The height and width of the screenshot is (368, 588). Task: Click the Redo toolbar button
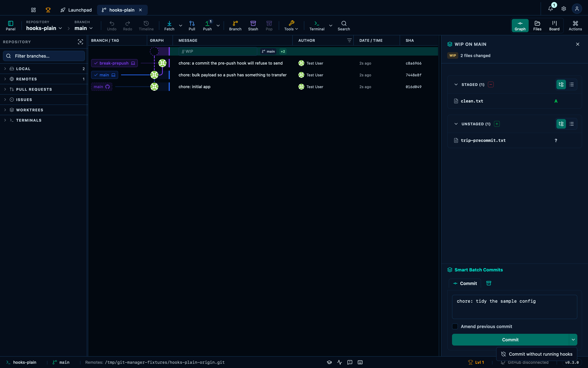point(128,26)
